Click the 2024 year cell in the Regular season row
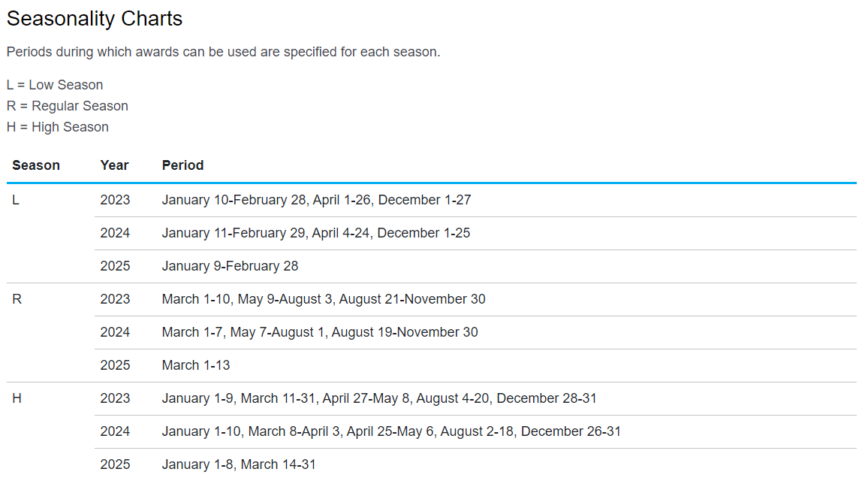Image resolution: width=868 pixels, height=487 pixels. 115,332
